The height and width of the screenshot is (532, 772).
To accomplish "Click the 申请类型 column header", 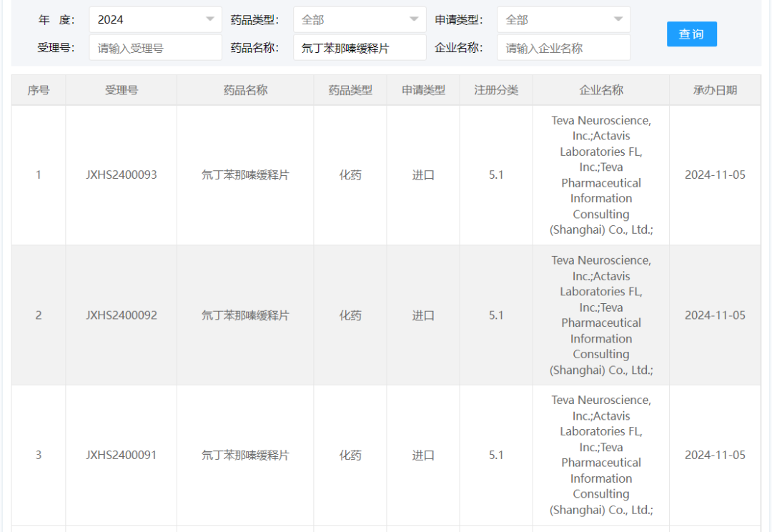I will click(423, 90).
